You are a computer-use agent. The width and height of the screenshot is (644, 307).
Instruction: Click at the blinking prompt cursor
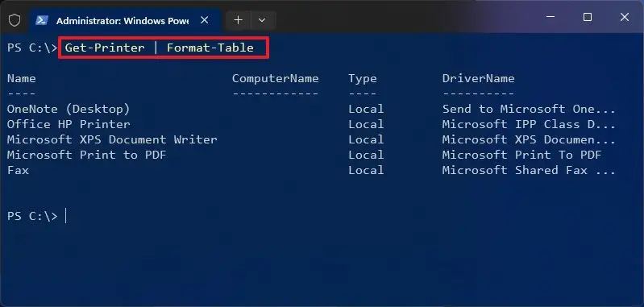click(x=66, y=216)
